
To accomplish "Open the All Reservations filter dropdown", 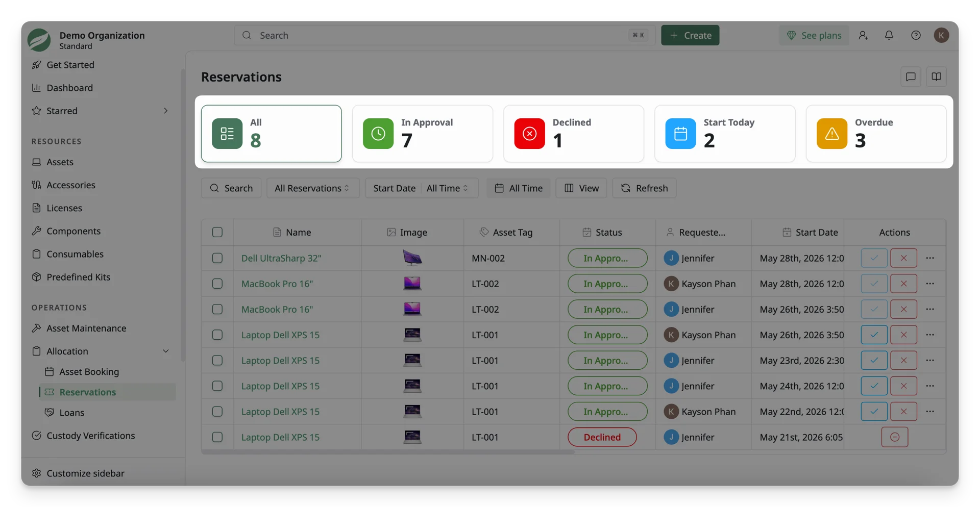I will pos(313,188).
